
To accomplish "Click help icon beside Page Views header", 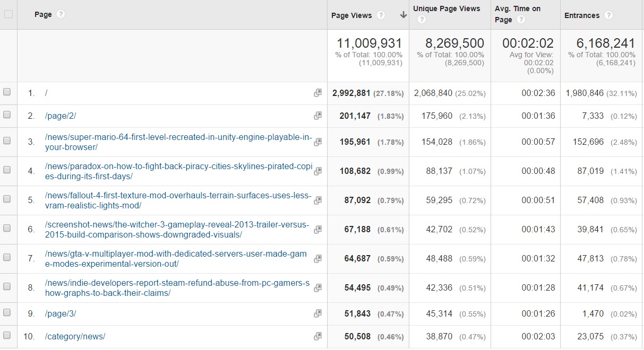I will point(381,15).
